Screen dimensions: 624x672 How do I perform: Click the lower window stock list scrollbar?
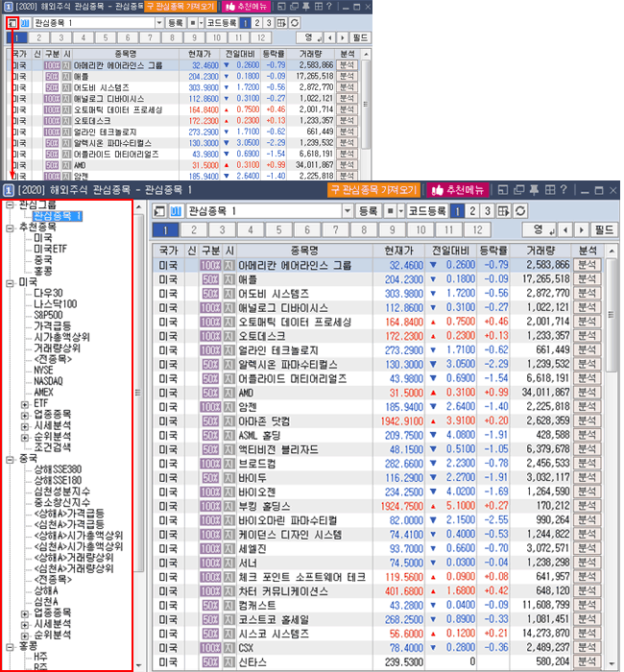[612, 315]
